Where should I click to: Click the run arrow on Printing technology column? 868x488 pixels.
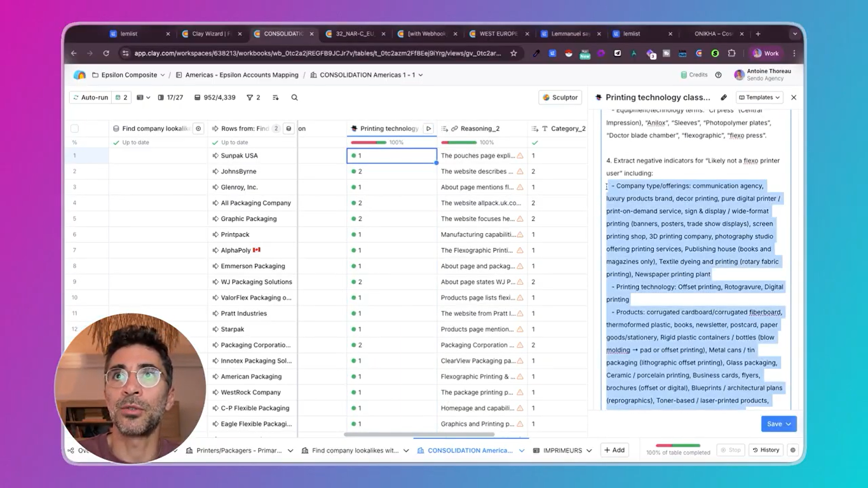pos(428,128)
